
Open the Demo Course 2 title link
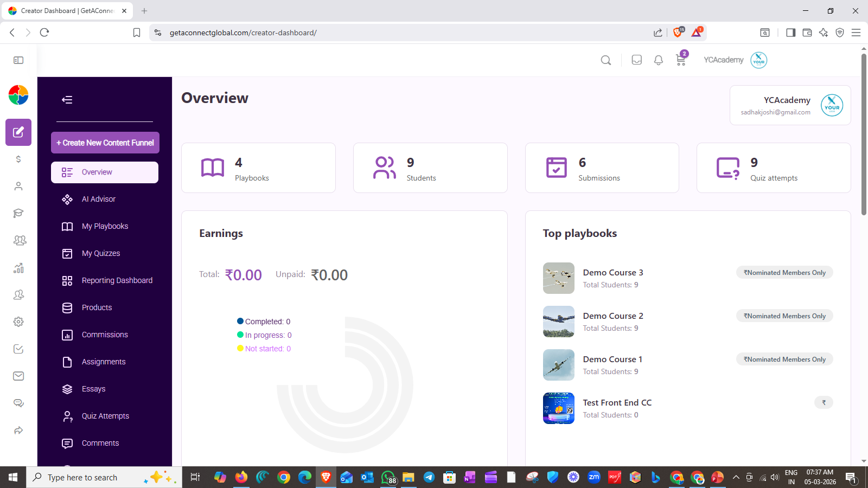point(613,316)
